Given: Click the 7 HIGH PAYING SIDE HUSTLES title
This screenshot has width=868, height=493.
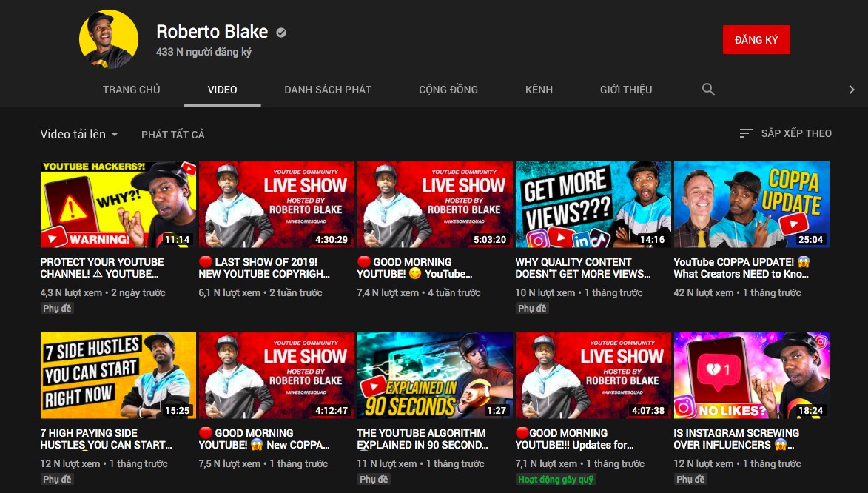Looking at the screenshot, I should (x=107, y=439).
